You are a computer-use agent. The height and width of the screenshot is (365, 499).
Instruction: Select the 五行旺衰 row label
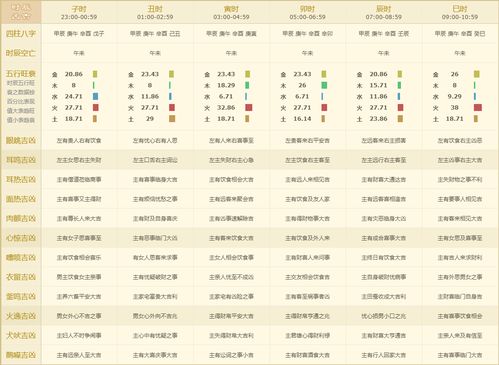[21, 74]
